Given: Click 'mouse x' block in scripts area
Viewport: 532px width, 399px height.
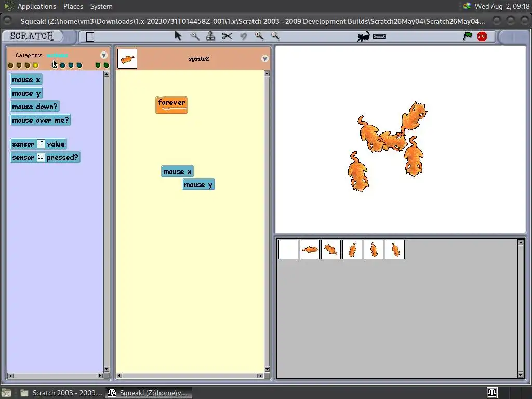Looking at the screenshot, I should (178, 171).
